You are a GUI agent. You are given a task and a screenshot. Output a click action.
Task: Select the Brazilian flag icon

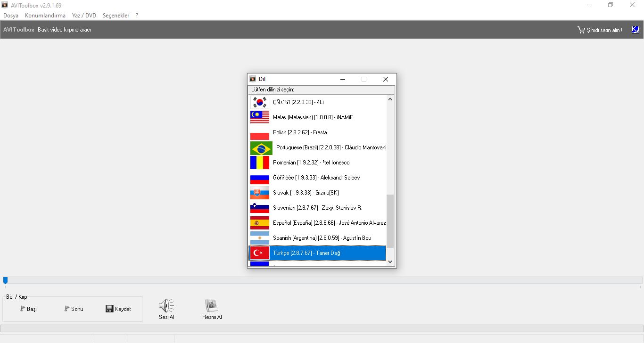tap(261, 148)
